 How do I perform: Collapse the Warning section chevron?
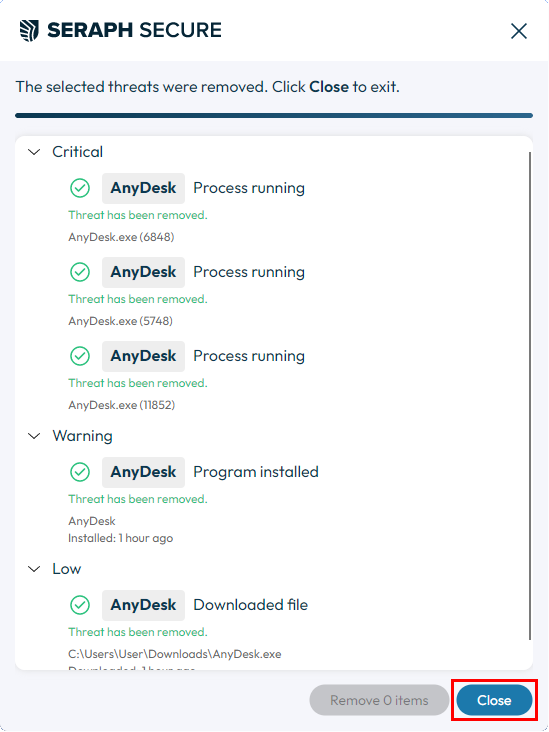[x=34, y=436]
